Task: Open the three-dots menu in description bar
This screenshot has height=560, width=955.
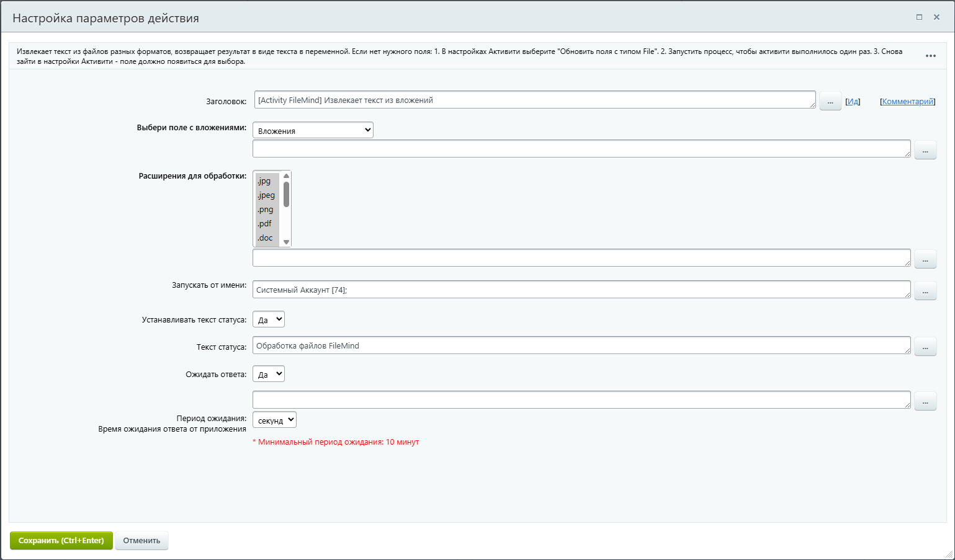Action: [x=930, y=56]
